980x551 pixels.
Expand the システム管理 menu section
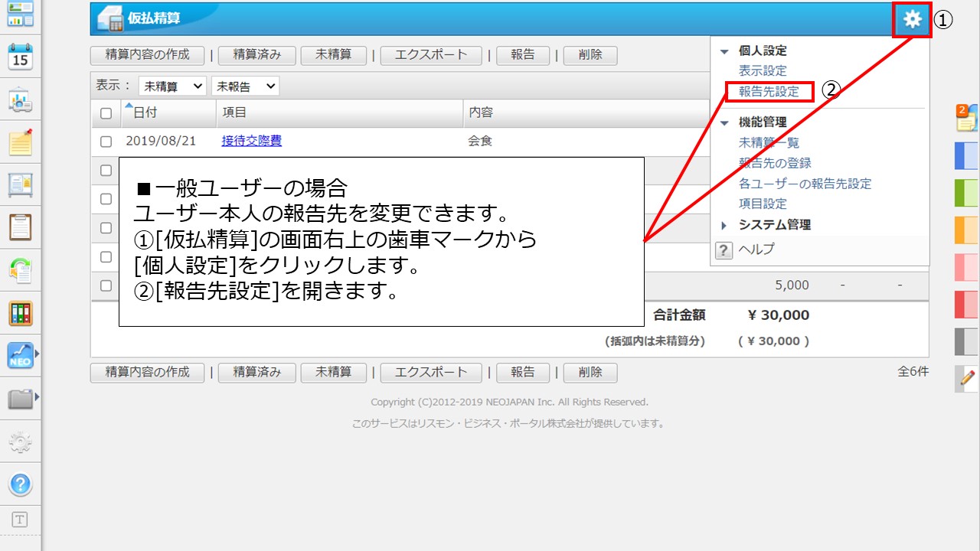pyautogui.click(x=774, y=225)
